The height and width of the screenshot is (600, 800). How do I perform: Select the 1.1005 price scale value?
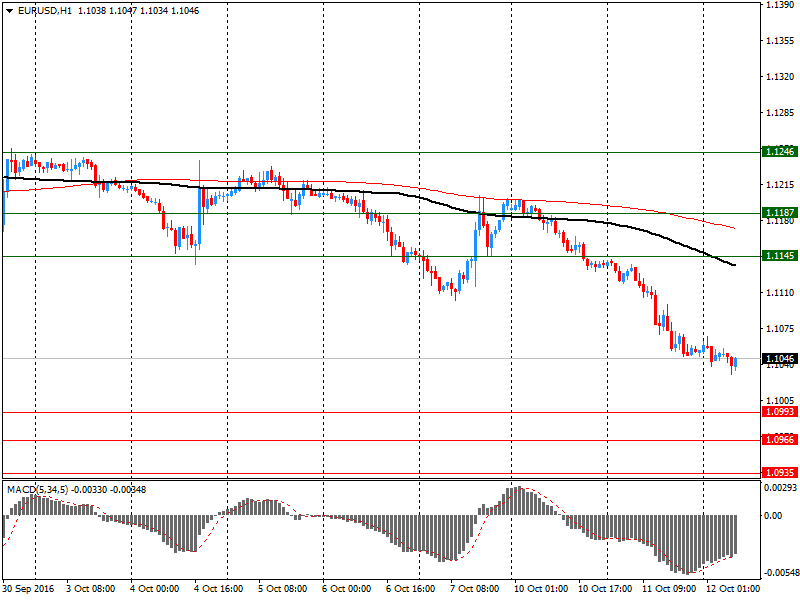[780, 401]
